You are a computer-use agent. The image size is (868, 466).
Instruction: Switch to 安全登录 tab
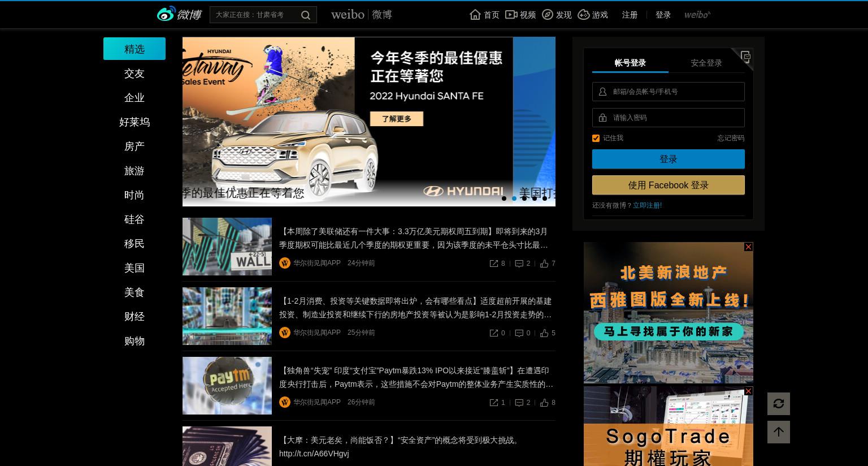pos(706,63)
